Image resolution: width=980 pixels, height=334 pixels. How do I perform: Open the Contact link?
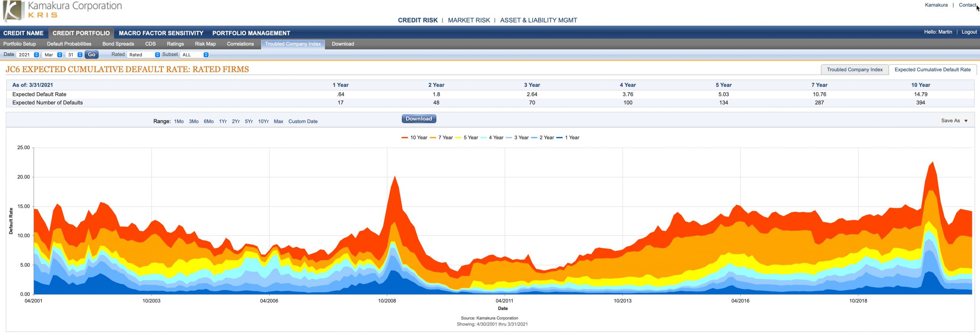967,5
